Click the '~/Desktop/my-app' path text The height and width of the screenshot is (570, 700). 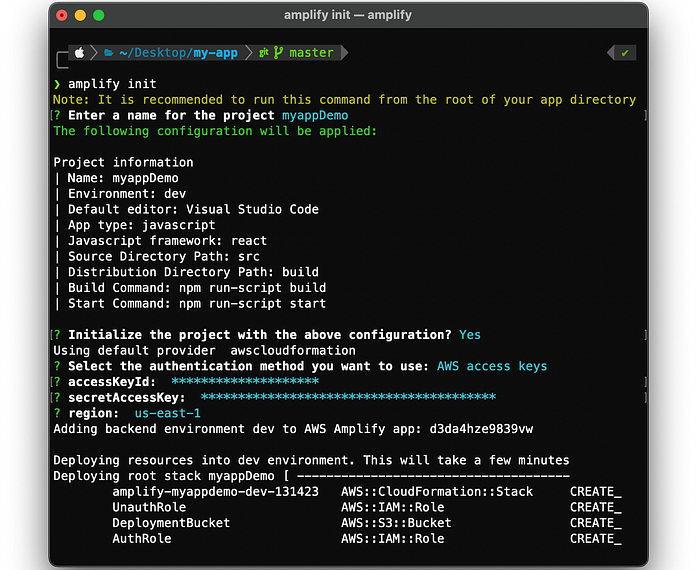[x=179, y=53]
